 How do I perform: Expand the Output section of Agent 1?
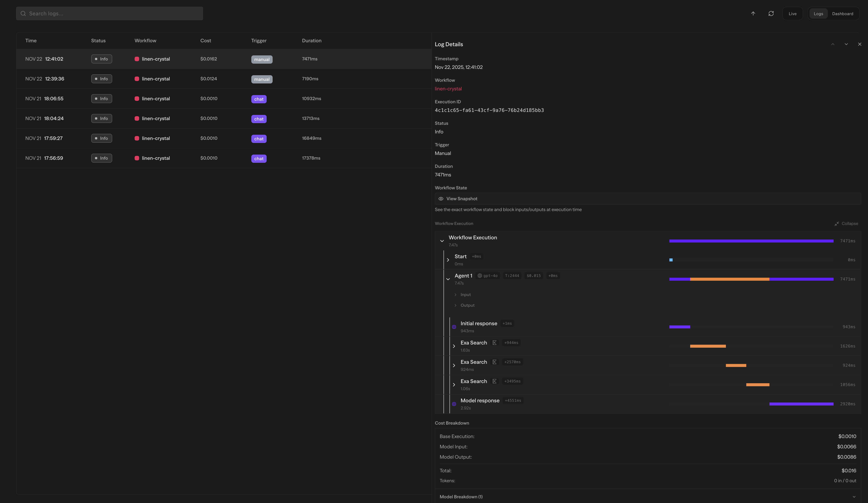(456, 305)
